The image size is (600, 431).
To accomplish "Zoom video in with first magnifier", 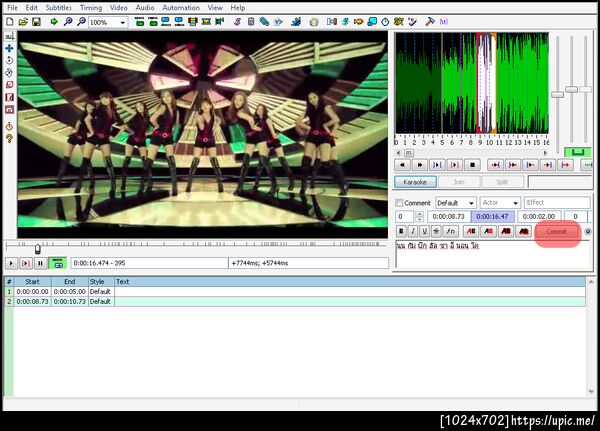I will tap(68, 22).
